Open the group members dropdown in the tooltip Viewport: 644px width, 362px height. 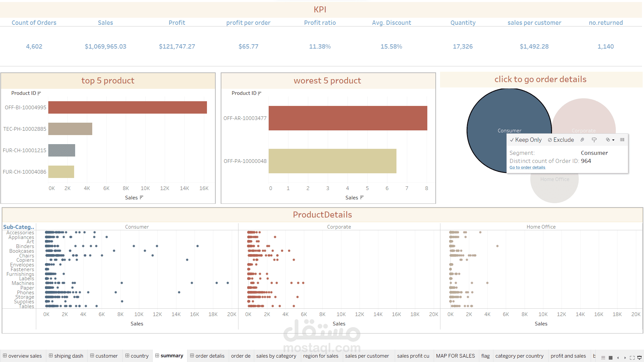coord(610,140)
